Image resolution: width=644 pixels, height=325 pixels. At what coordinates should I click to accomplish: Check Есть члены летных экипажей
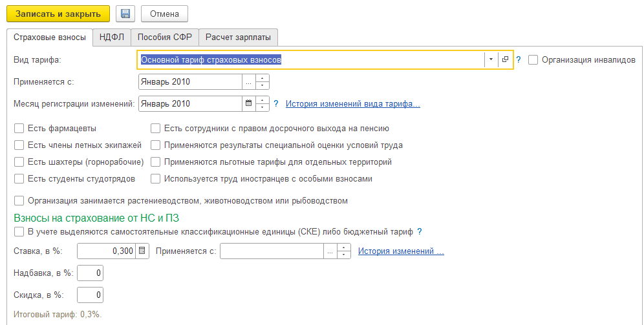pyautogui.click(x=19, y=145)
